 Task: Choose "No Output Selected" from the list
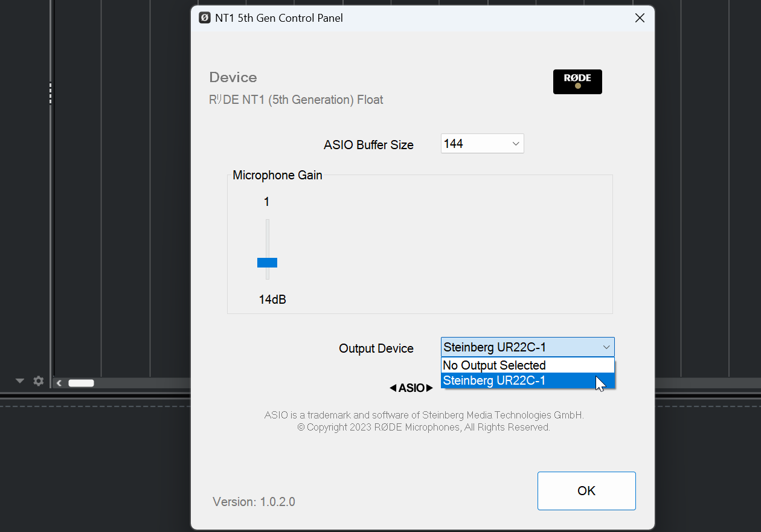click(528, 365)
